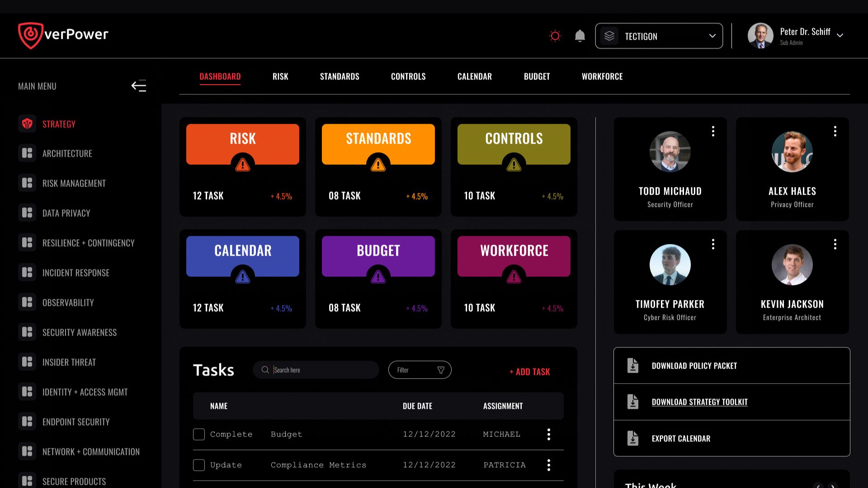Toggle the sun light-mode icon
868x488 pixels.
[x=555, y=36]
